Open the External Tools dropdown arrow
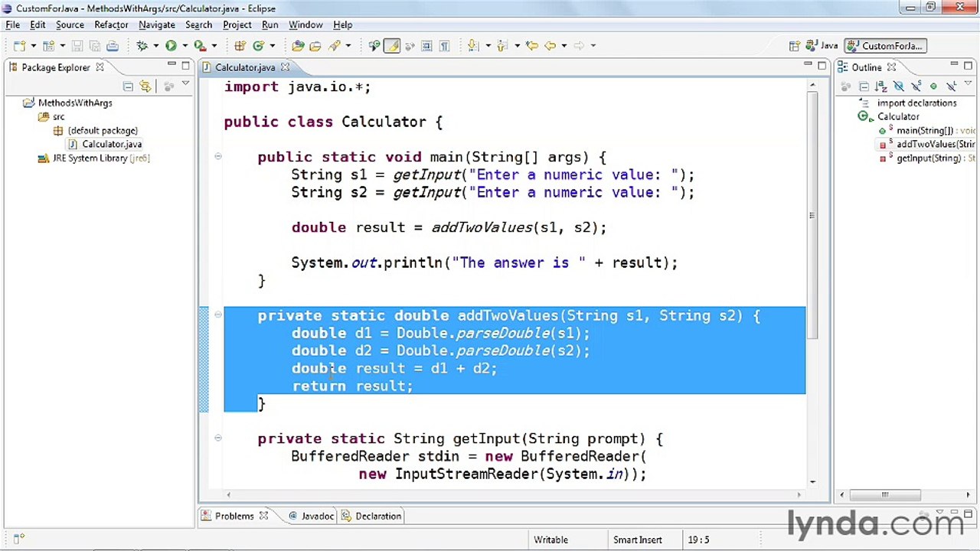980x551 pixels. (x=214, y=46)
